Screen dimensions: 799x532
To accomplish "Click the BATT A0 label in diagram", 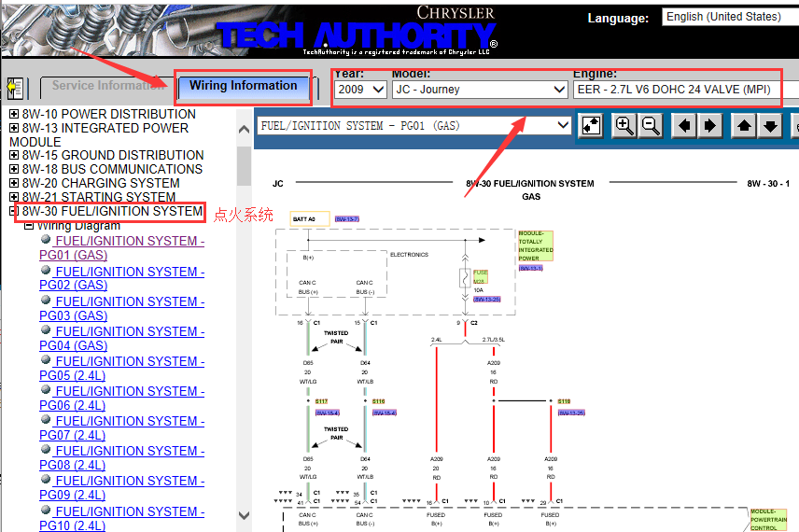I will coord(310,219).
